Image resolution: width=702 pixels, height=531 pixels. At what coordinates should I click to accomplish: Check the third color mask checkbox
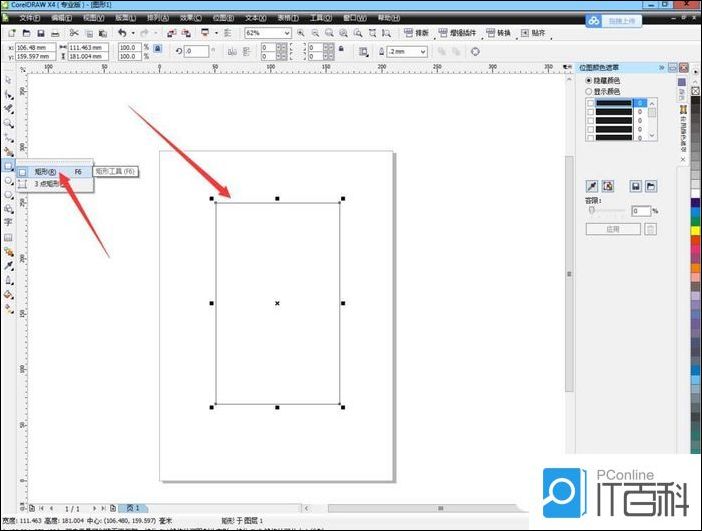pyautogui.click(x=591, y=120)
